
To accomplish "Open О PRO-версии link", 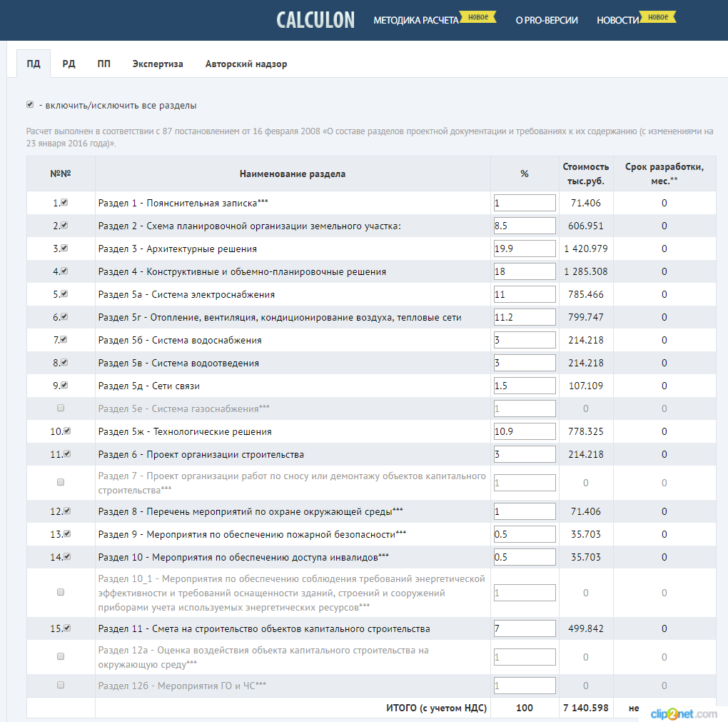I will pos(547,20).
